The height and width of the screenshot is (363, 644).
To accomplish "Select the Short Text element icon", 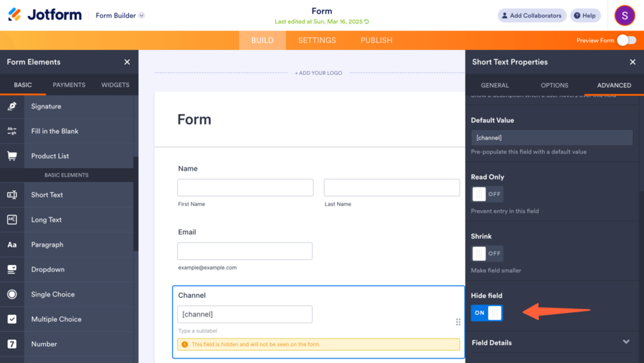I will click(12, 195).
